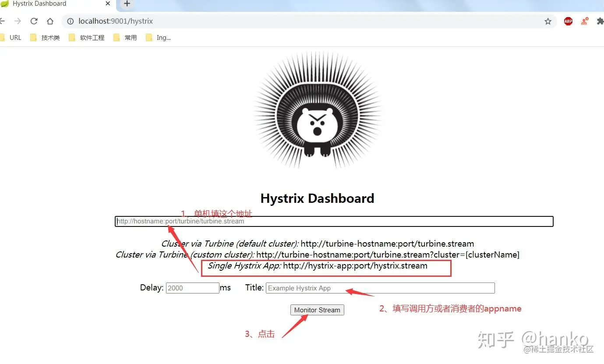Click the Monitor Stream button

coord(317,310)
